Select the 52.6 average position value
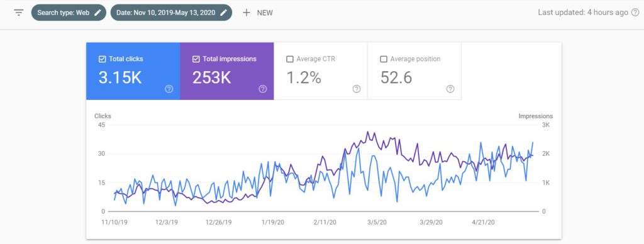Screen dimensions: 644x244 pos(396,77)
